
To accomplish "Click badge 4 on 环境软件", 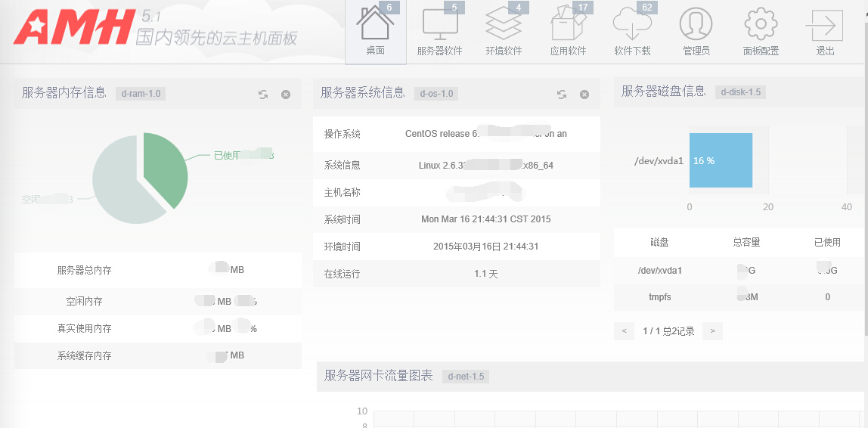I will click(x=519, y=8).
